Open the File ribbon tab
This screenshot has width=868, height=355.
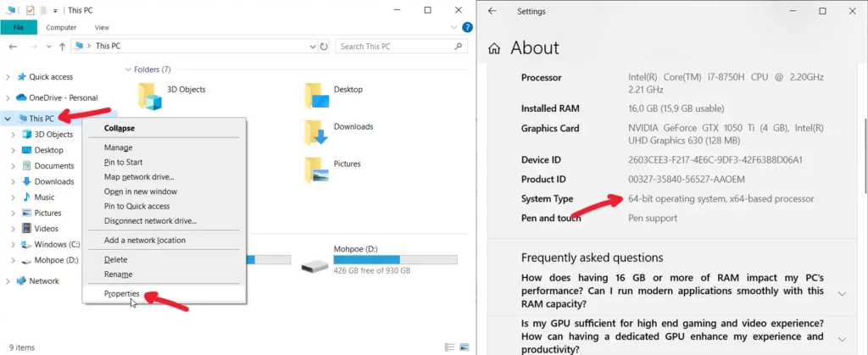(19, 27)
